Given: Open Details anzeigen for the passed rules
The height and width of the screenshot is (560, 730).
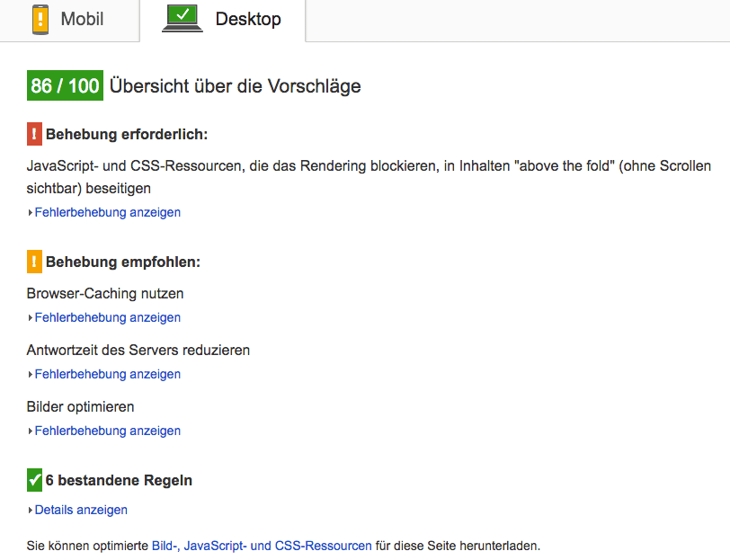Looking at the screenshot, I should tap(81, 510).
